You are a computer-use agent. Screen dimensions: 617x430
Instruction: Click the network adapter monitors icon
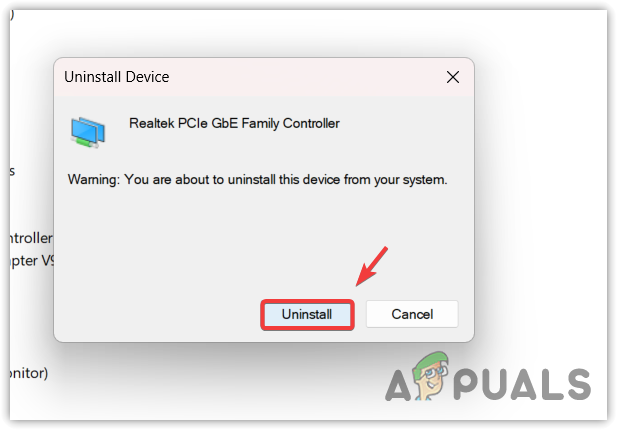pos(88,132)
